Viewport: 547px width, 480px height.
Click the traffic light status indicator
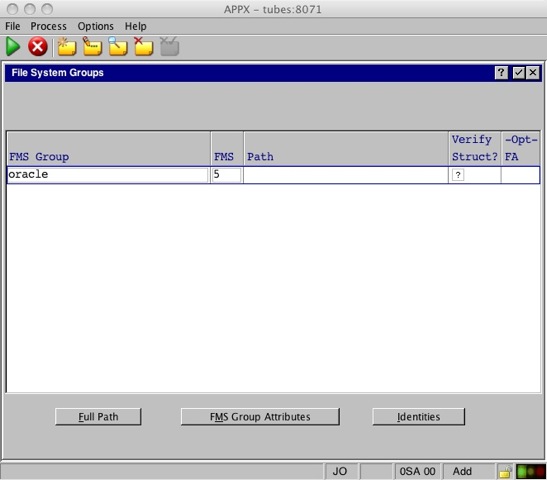[531, 472]
